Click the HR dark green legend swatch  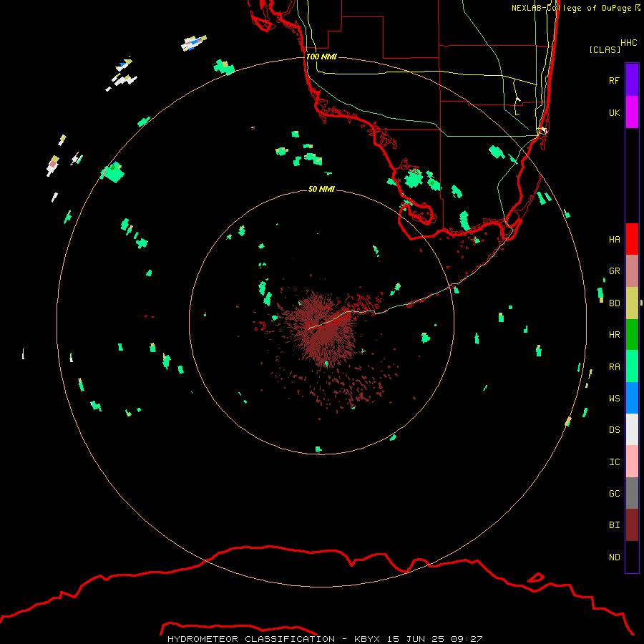click(632, 334)
